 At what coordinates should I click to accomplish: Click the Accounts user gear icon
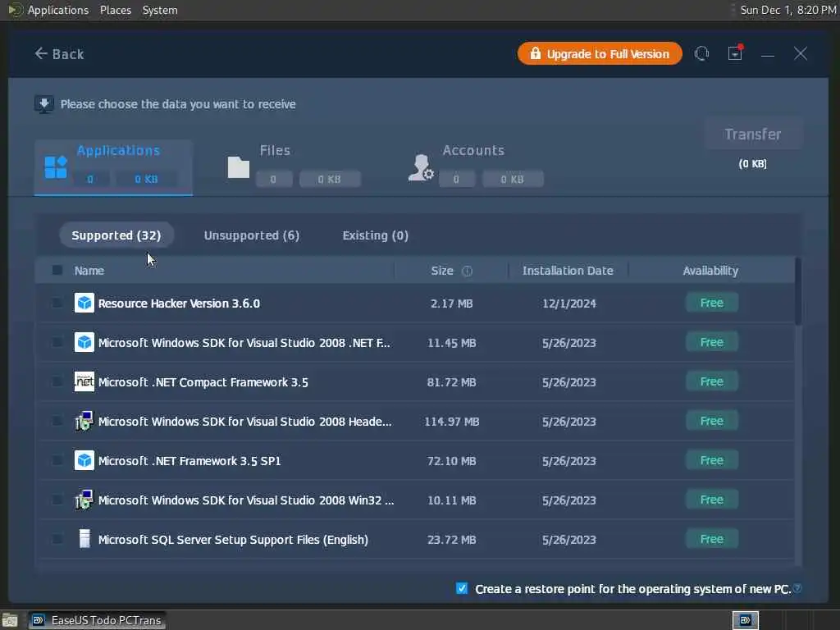421,167
